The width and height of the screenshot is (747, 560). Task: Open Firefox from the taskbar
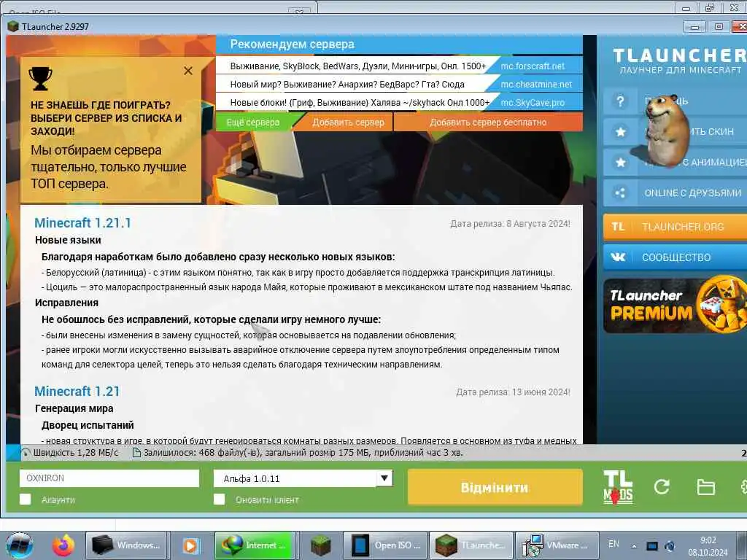pyautogui.click(x=63, y=545)
